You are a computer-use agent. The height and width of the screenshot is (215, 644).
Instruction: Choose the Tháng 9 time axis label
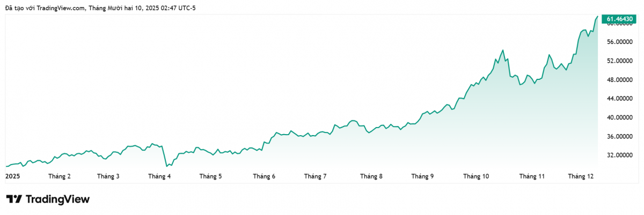[x=422, y=176]
